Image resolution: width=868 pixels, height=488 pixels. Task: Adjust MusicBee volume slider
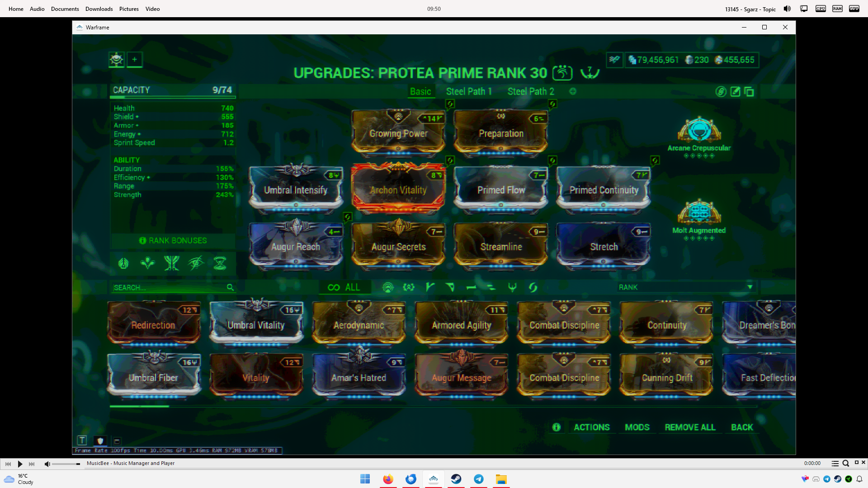(66, 464)
